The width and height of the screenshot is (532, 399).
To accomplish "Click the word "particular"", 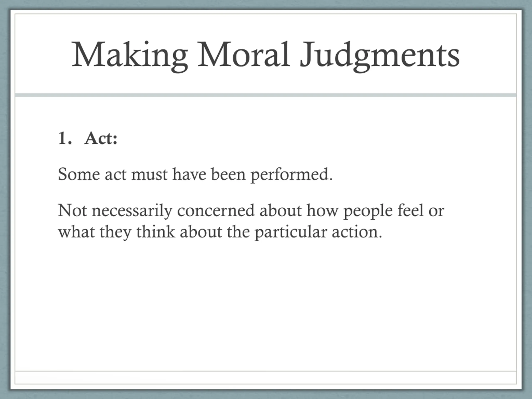I will click(x=291, y=233).
